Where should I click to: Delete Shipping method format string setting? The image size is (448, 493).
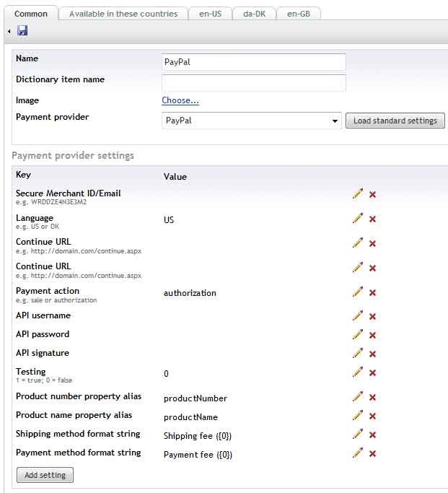372,435
